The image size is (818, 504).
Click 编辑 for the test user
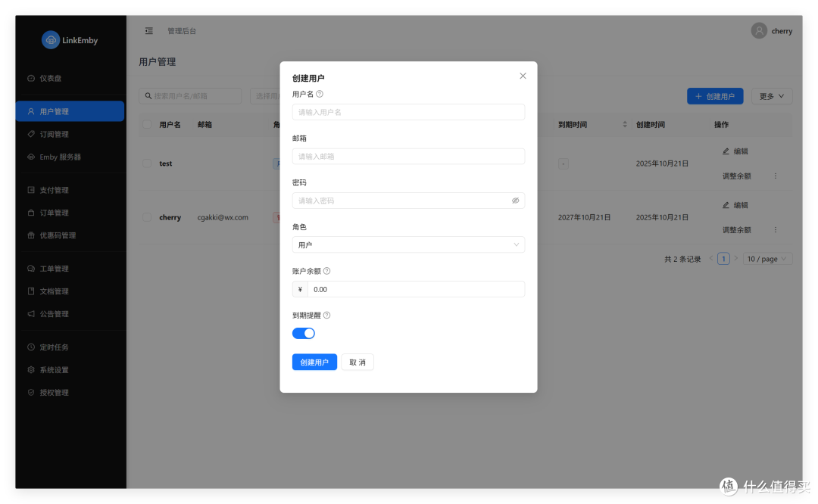tap(735, 151)
